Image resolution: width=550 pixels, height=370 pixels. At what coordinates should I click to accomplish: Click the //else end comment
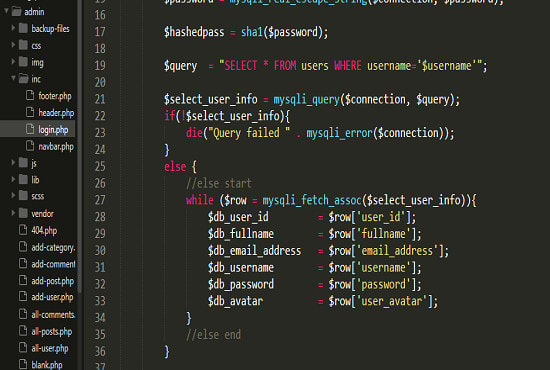pyautogui.click(x=213, y=335)
